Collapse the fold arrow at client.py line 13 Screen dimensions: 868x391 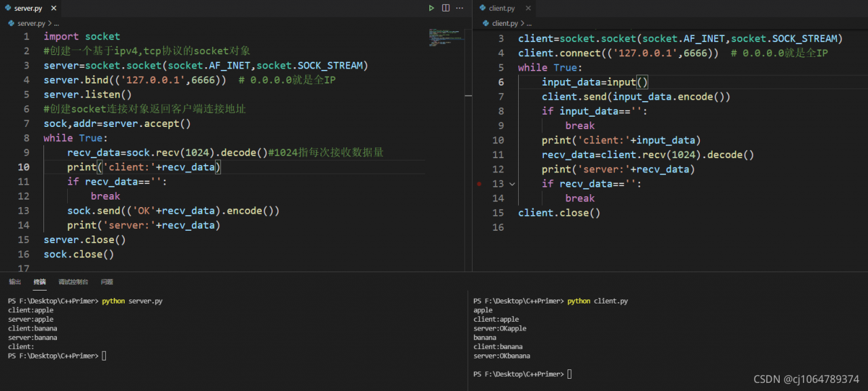pos(512,184)
